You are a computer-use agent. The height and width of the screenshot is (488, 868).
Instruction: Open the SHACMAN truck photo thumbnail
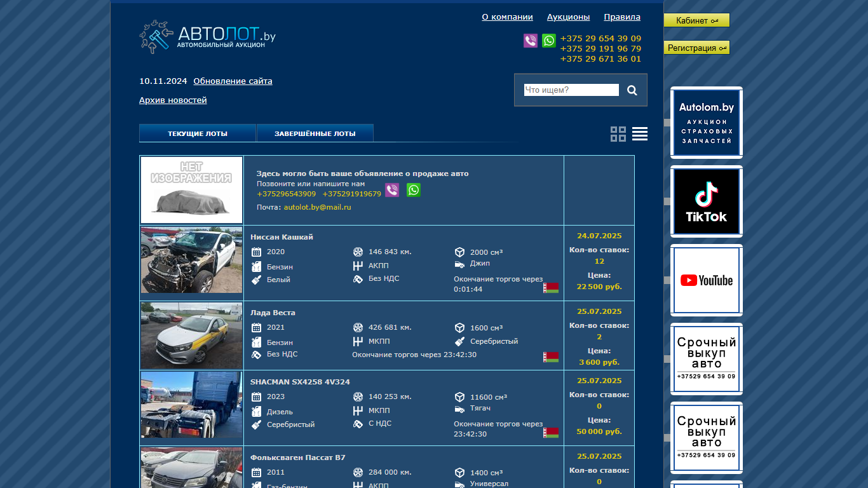pos(191,405)
